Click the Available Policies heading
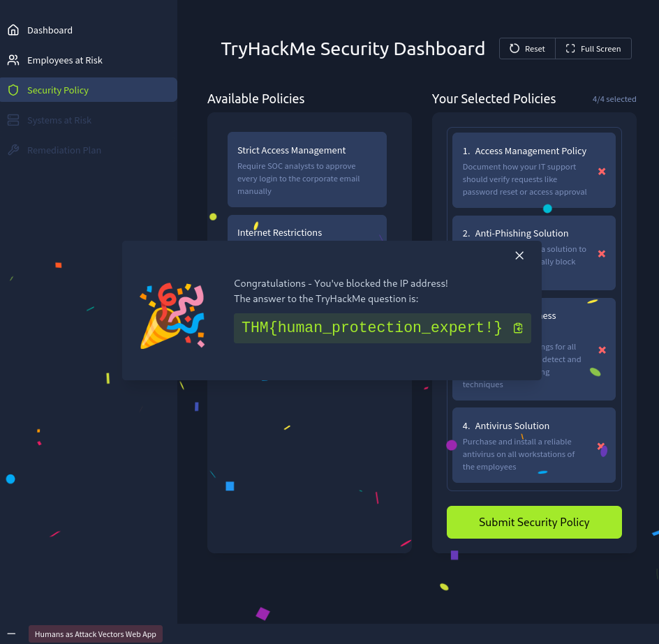 click(256, 98)
